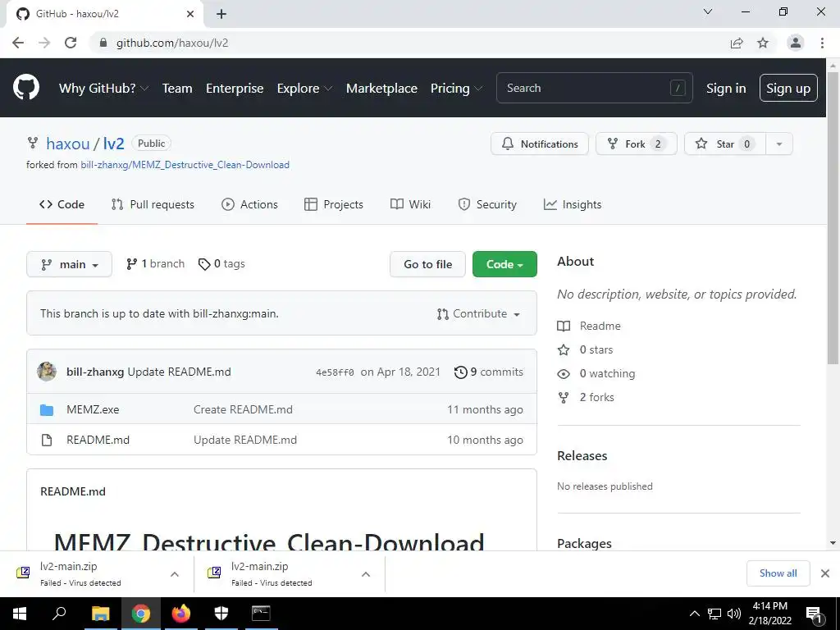Click the 2 forks link in About
This screenshot has width=840, height=630.
coord(586,398)
